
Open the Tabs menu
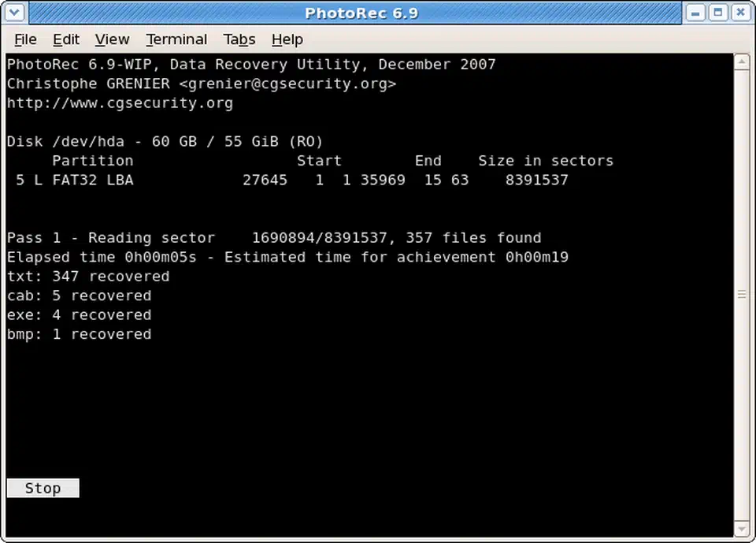click(239, 39)
